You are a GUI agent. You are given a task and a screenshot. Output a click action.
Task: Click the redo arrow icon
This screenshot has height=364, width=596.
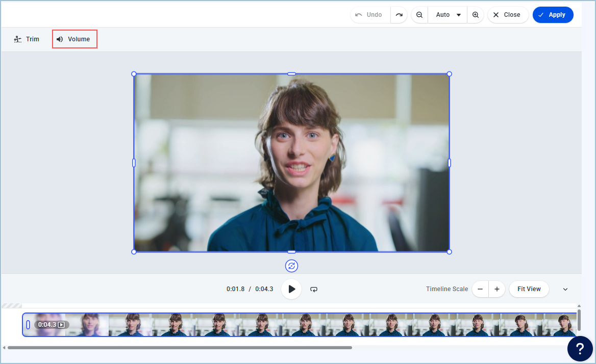(399, 15)
